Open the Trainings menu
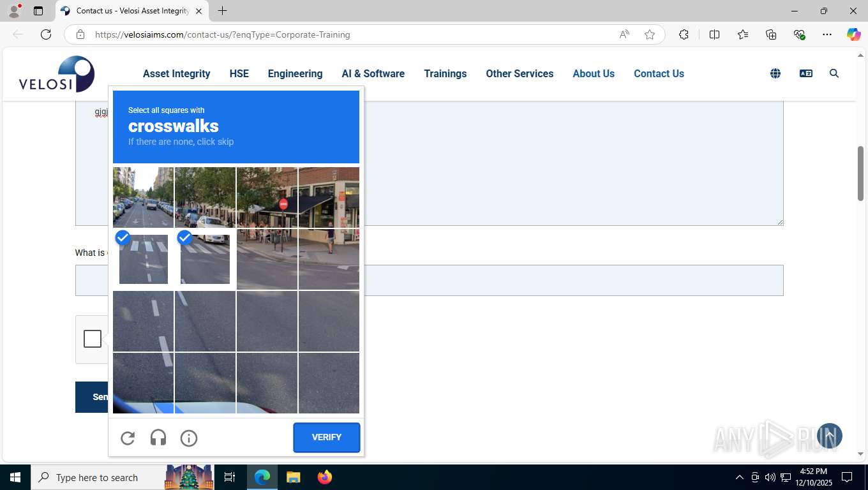 pos(445,73)
